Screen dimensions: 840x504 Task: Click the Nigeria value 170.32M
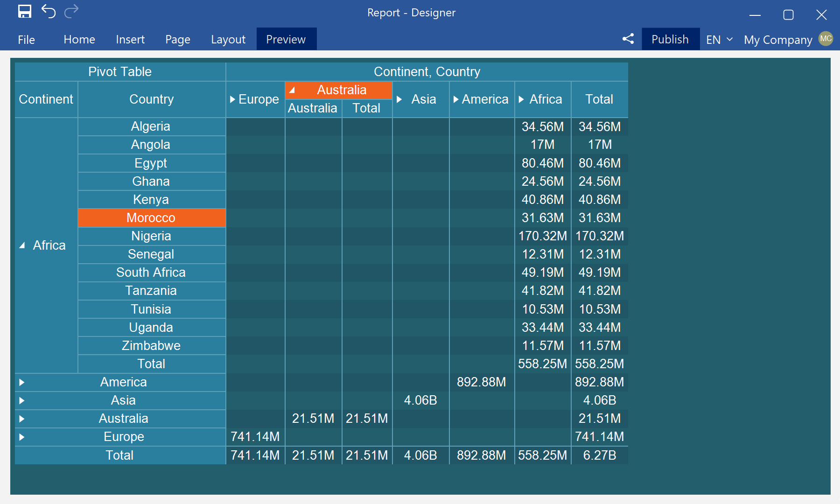click(542, 236)
